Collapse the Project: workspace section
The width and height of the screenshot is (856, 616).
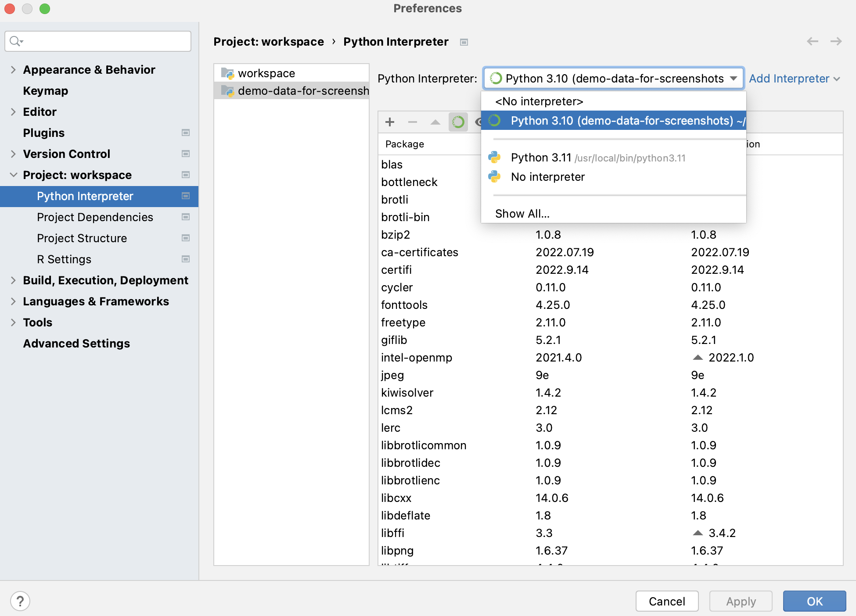[x=13, y=175]
